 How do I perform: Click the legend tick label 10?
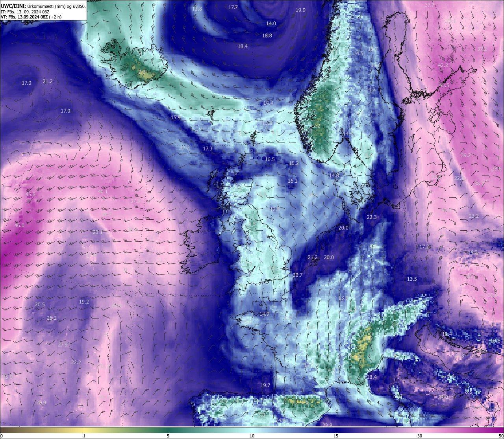pos(252,436)
